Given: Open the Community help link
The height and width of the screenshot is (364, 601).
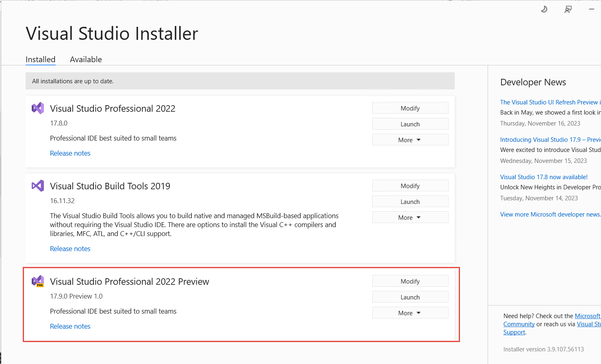Looking at the screenshot, I should point(519,324).
